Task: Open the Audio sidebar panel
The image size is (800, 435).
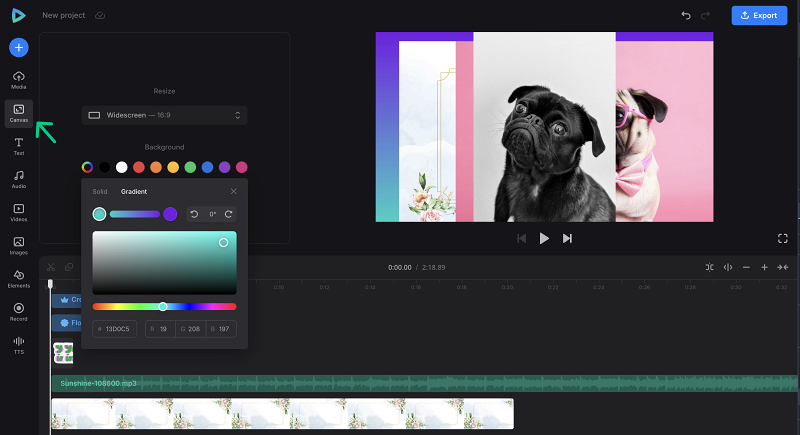Action: (x=19, y=180)
